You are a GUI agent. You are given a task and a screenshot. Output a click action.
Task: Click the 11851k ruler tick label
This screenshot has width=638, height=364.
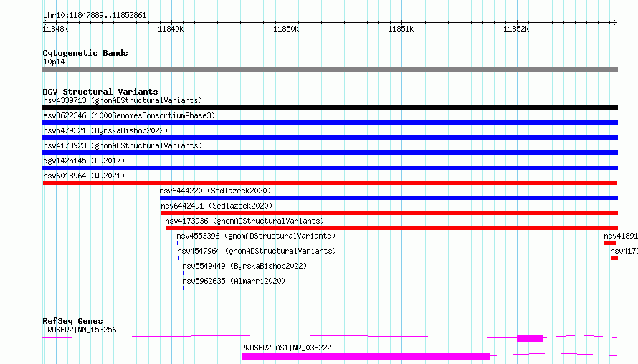tap(401, 29)
